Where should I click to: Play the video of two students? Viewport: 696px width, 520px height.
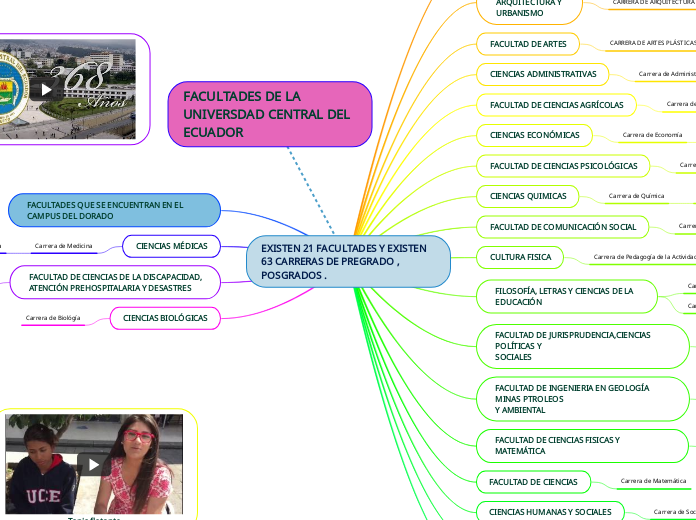(94, 464)
